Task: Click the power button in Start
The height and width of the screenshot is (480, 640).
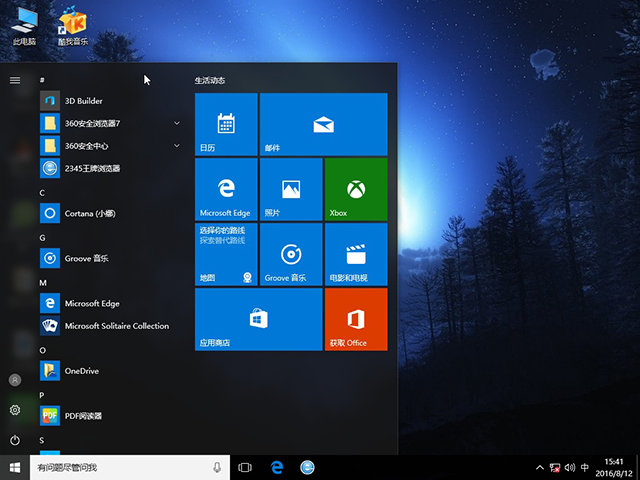Action: click(14, 440)
